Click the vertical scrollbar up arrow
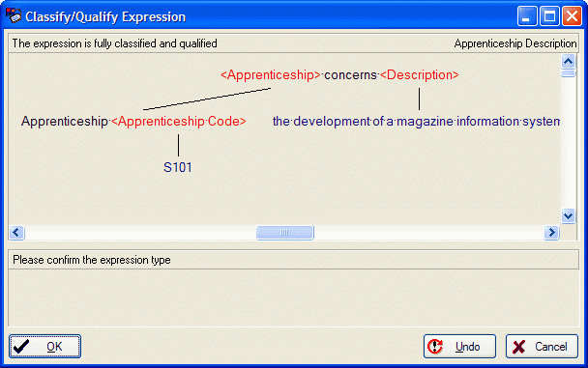 pyautogui.click(x=568, y=61)
